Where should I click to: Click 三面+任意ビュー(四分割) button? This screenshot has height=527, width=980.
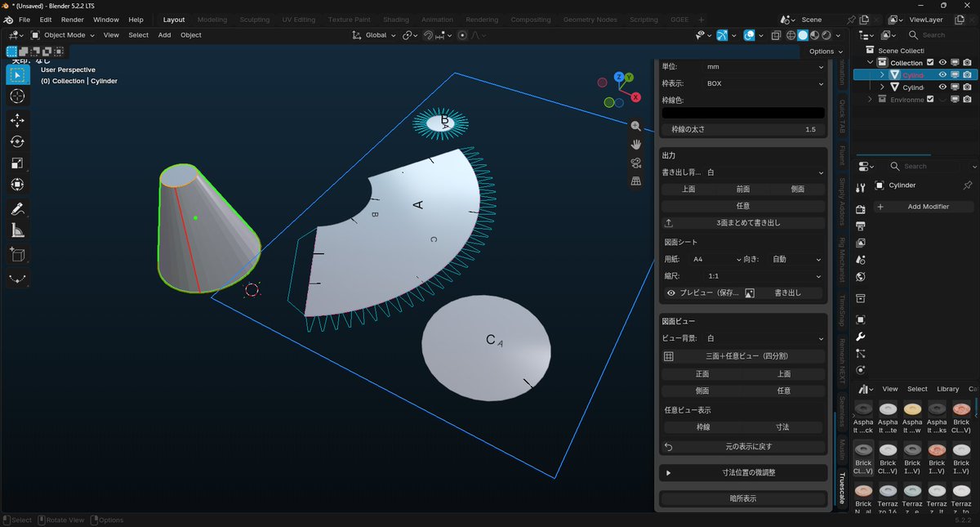click(x=742, y=356)
